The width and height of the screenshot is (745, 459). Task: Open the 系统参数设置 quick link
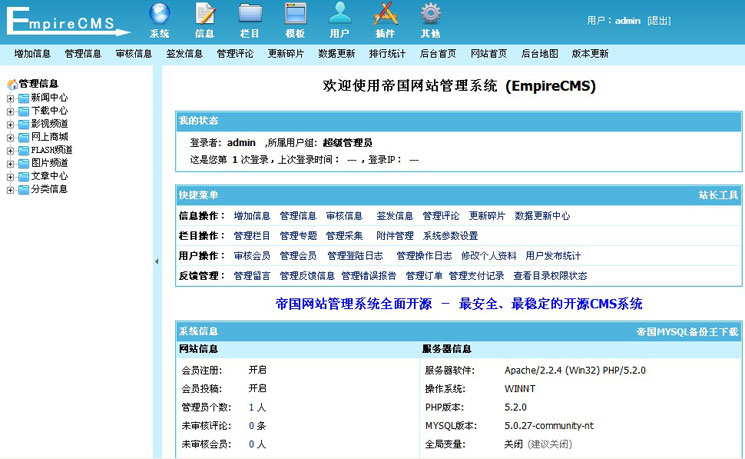[450, 236]
